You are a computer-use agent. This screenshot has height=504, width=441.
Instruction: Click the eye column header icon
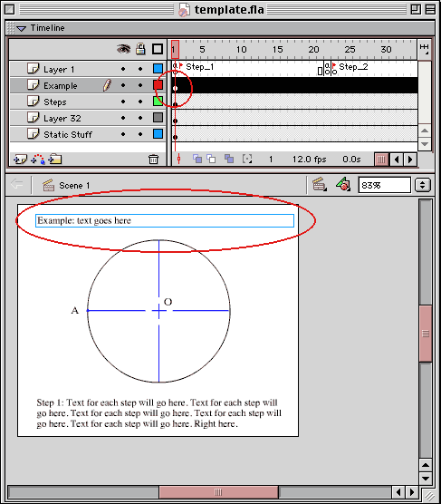tap(123, 49)
